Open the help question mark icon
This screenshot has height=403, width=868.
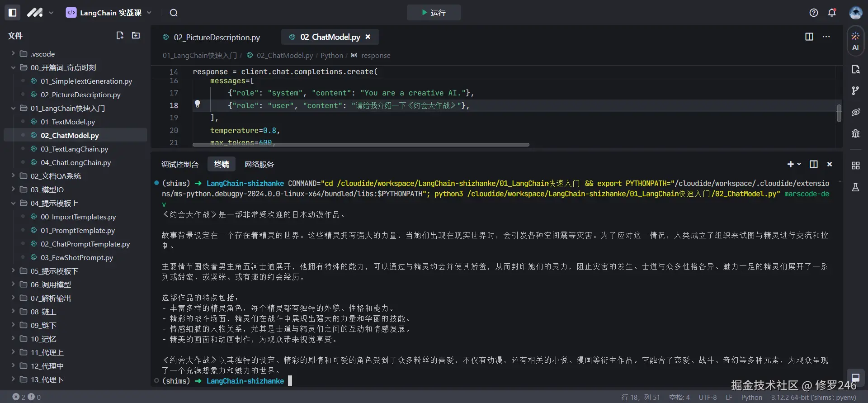[x=814, y=13]
